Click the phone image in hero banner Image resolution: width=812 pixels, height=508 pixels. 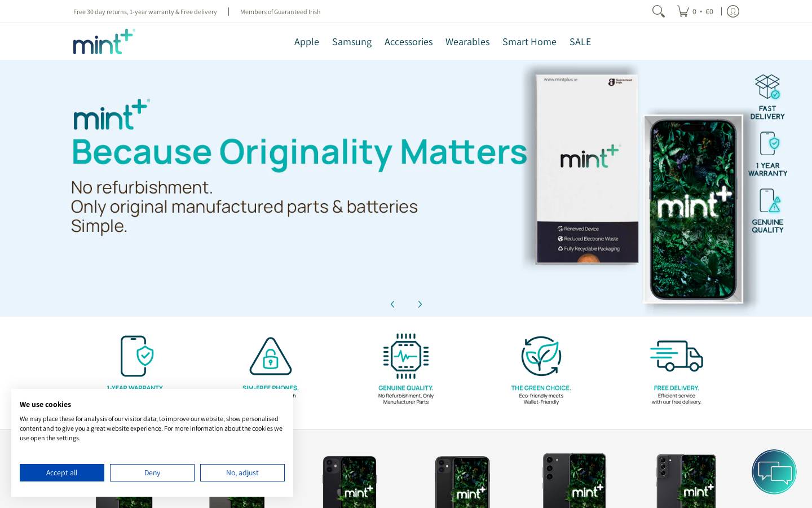[693, 209]
